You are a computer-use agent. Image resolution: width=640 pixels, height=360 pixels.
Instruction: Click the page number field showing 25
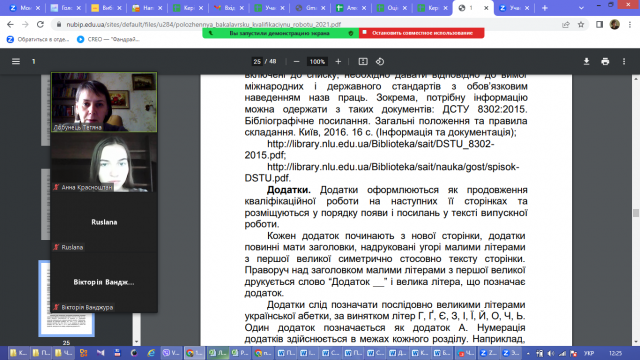click(x=257, y=61)
